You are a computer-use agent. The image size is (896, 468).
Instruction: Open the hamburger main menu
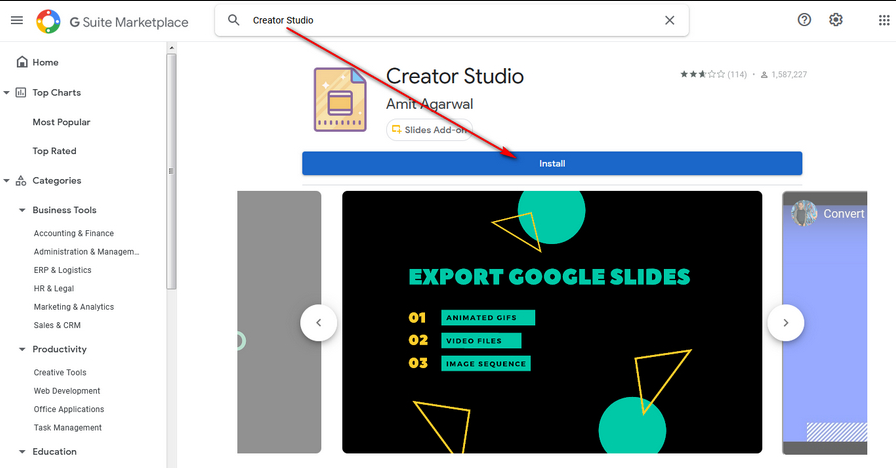coord(17,21)
